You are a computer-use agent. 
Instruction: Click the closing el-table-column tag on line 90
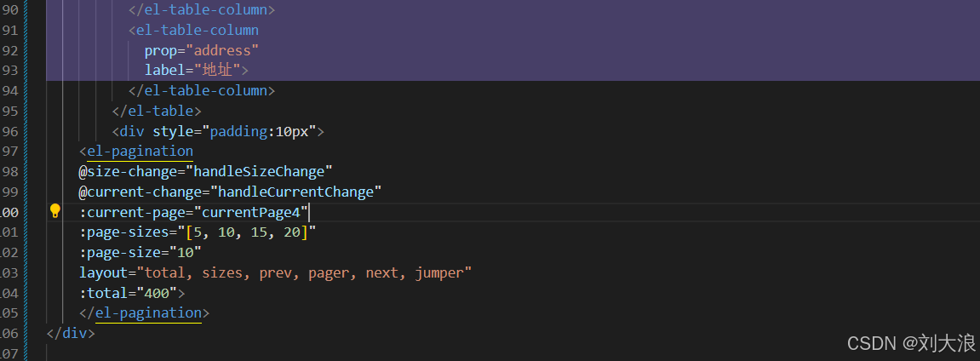[x=202, y=10]
